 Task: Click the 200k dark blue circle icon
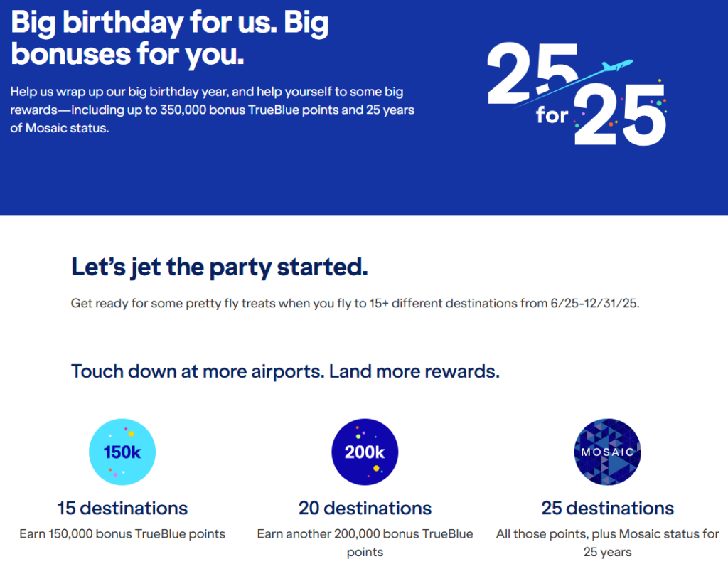[x=365, y=452]
